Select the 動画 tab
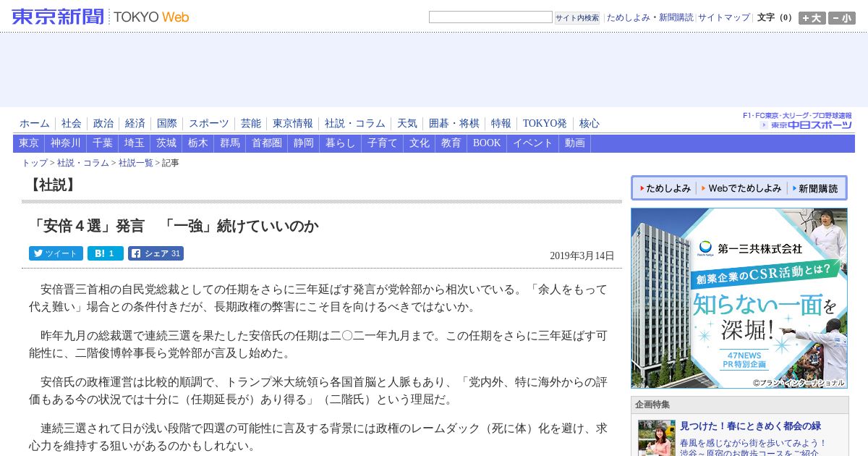The image size is (868, 456). click(575, 143)
